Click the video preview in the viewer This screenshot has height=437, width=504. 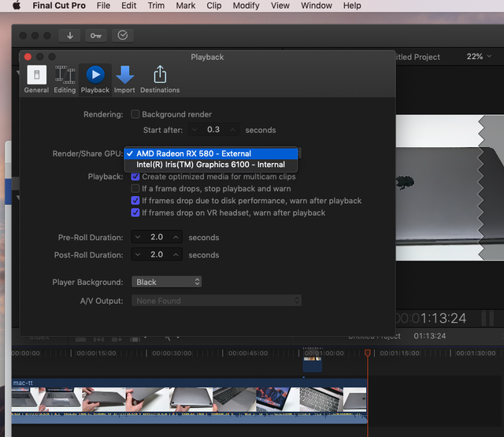point(450,187)
